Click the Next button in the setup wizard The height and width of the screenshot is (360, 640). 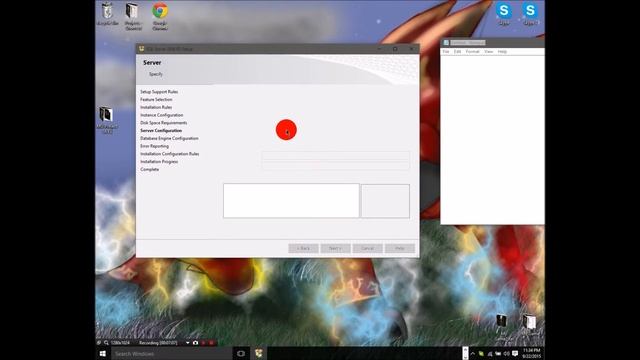[336, 248]
